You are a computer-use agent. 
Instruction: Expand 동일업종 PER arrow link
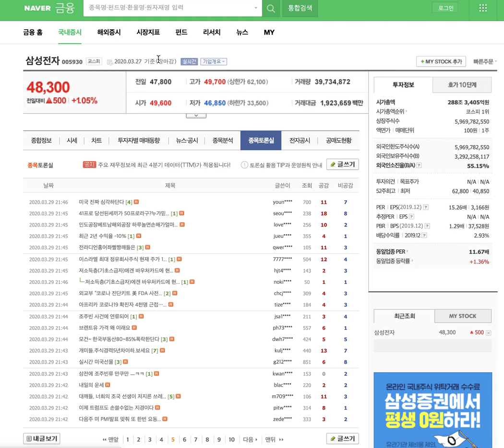point(392,251)
